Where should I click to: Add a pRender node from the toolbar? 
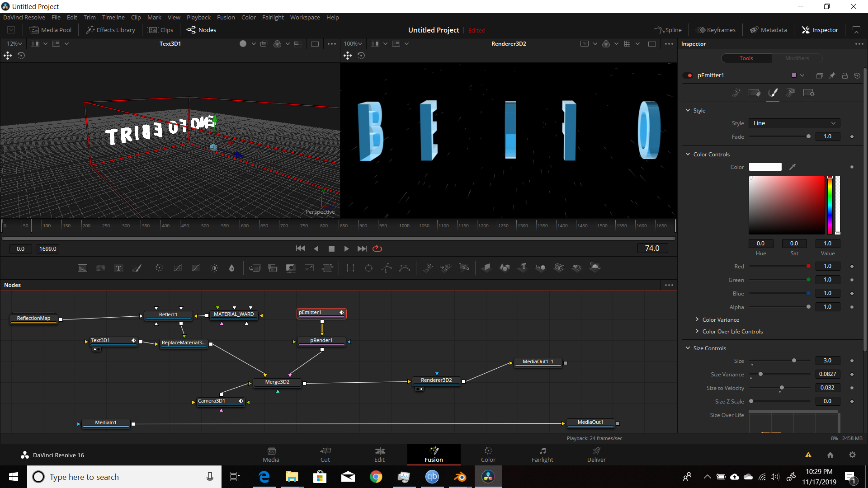464,268
